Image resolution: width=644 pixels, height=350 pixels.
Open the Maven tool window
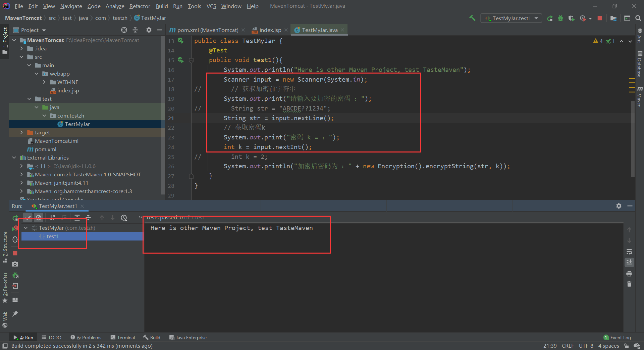640,97
